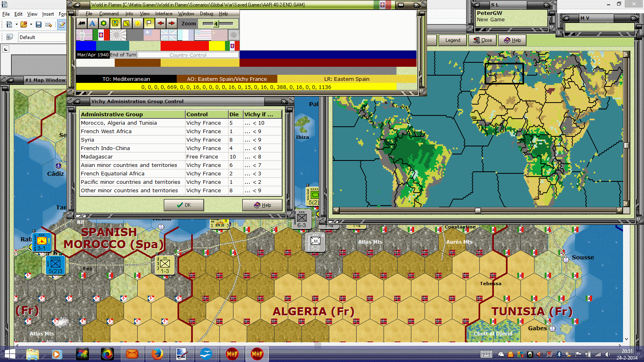Open new document dropdown arrow in editor
This screenshot has height=362, width=644.
click(17, 25)
